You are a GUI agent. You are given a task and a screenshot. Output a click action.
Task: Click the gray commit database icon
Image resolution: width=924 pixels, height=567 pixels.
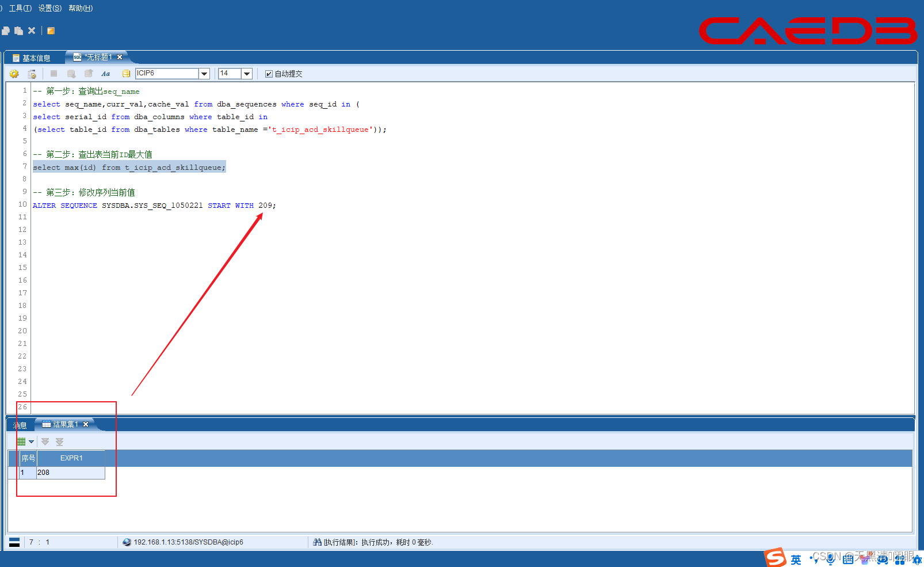coord(71,74)
